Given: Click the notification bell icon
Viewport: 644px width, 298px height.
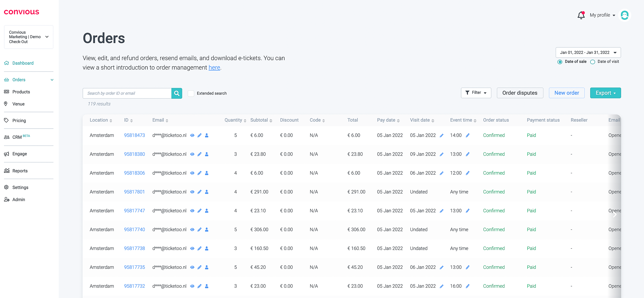Looking at the screenshot, I should click(x=581, y=15).
